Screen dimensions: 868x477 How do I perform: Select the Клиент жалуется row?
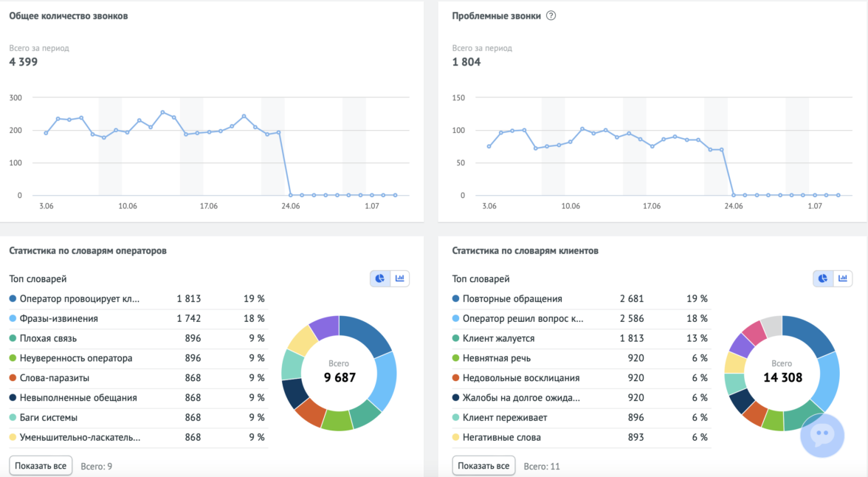tap(498, 338)
